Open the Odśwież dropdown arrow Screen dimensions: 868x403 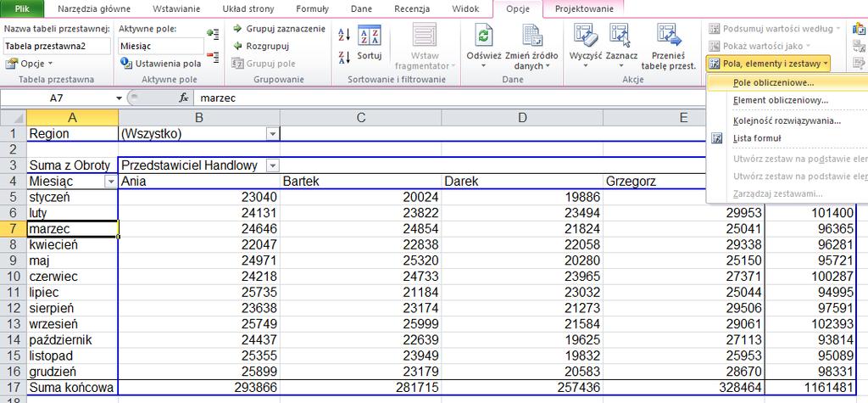point(484,65)
